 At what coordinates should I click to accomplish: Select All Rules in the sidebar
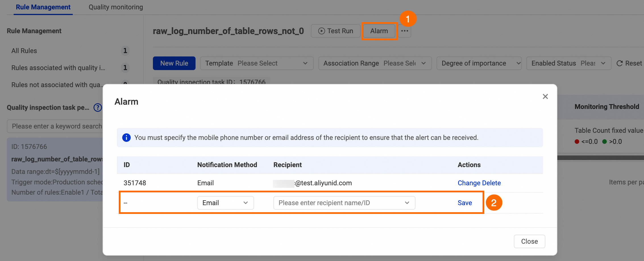[x=24, y=51]
